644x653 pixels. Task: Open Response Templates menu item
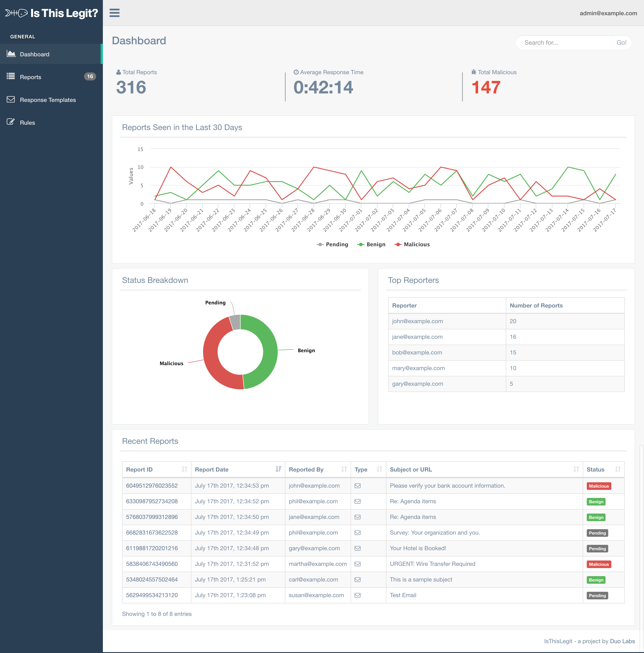[48, 100]
